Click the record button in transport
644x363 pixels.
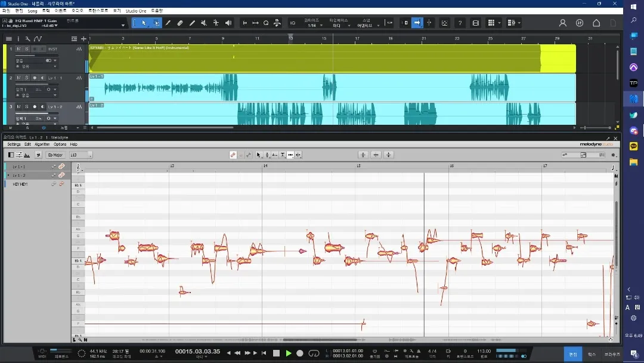300,353
